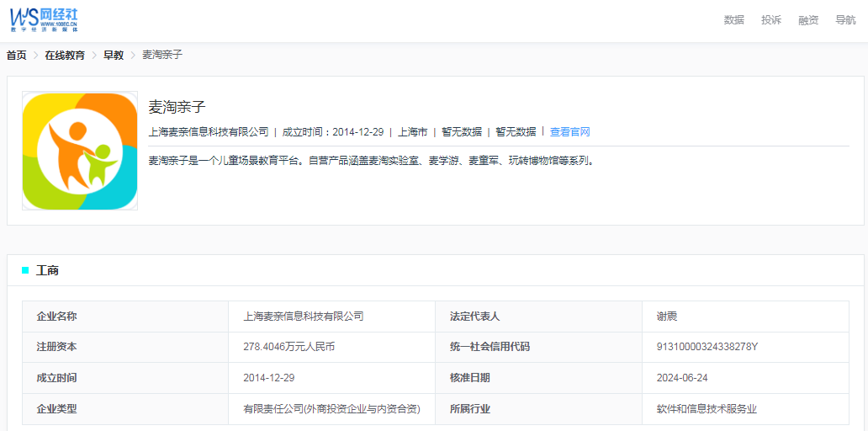Click the 网经社 site logo
The image size is (868, 431).
click(44, 20)
